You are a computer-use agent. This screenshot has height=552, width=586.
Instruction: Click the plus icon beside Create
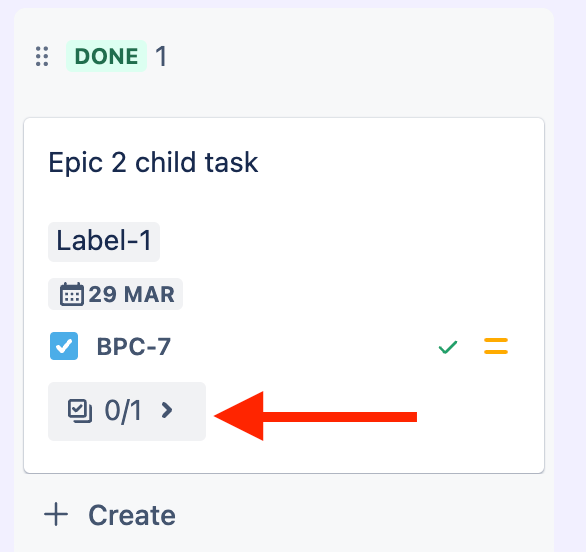[x=56, y=514]
